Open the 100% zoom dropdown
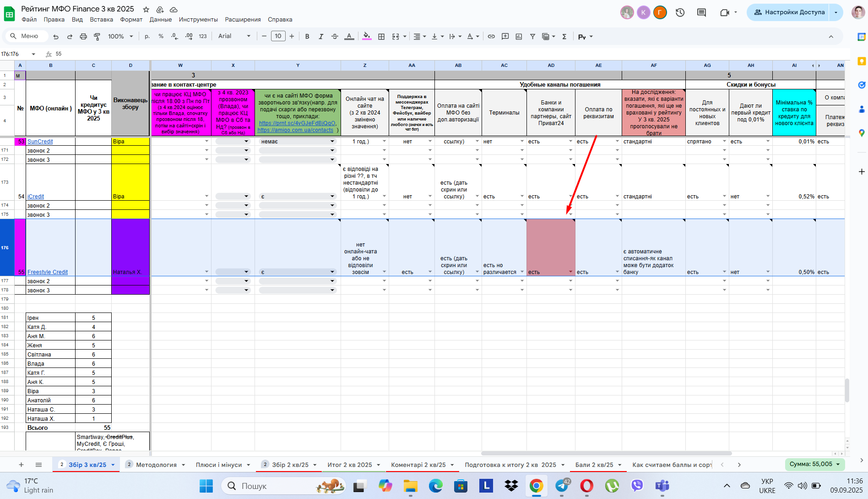868x499 pixels. 120,37
